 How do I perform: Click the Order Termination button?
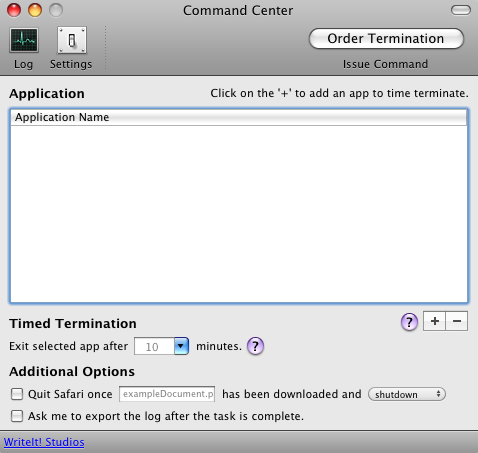(x=386, y=39)
